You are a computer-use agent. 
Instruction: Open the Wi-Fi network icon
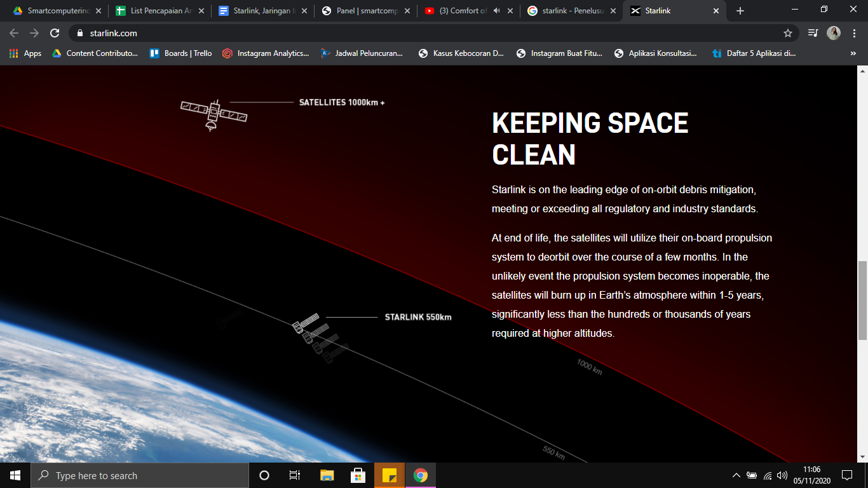[768, 475]
